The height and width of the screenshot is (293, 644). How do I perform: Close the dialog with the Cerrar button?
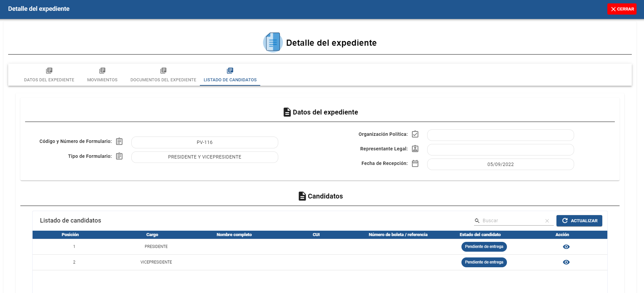[x=622, y=9]
